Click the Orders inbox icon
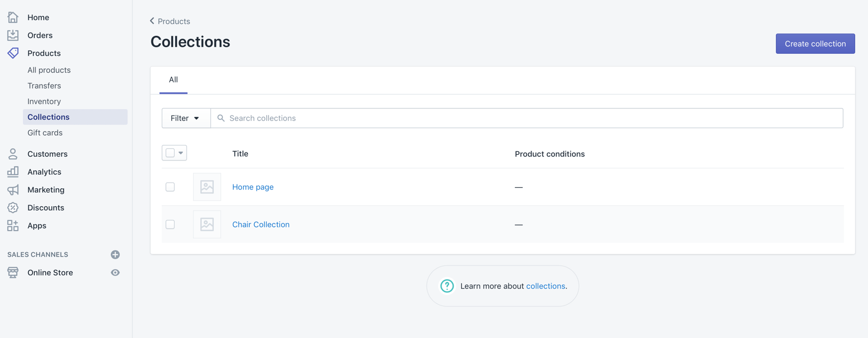The height and width of the screenshot is (338, 868). [13, 35]
